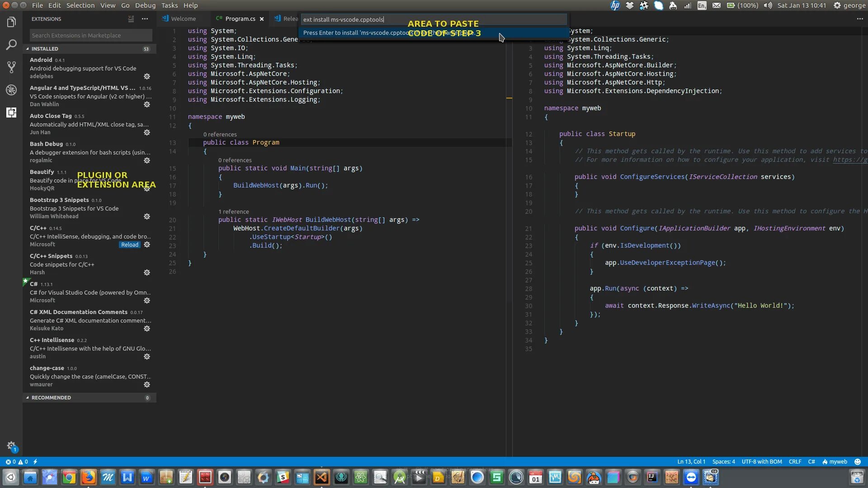
Task: Click the Extensions icon in activity bar
Action: pos(11,113)
